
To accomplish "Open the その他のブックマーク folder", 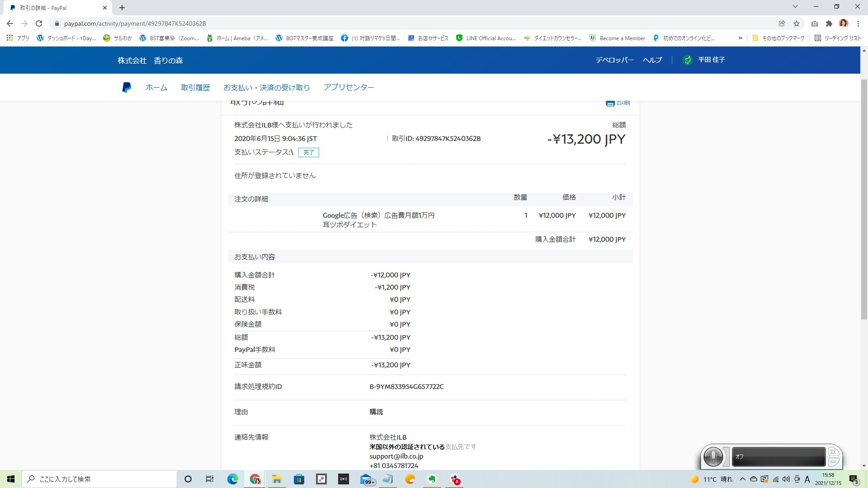I will point(778,38).
